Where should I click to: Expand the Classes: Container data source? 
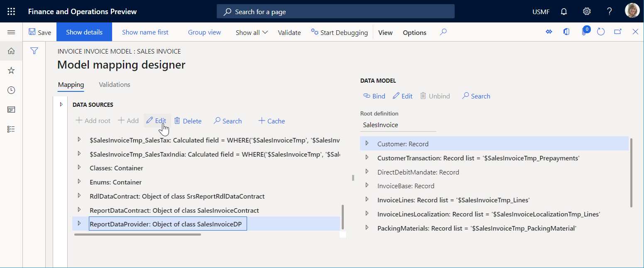click(x=79, y=168)
